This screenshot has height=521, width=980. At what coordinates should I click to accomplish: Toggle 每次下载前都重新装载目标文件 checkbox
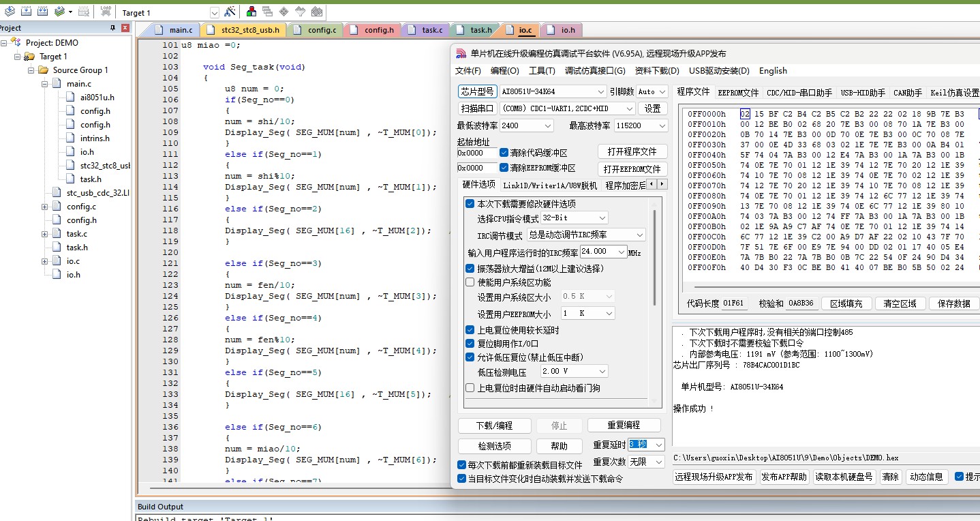pos(462,464)
